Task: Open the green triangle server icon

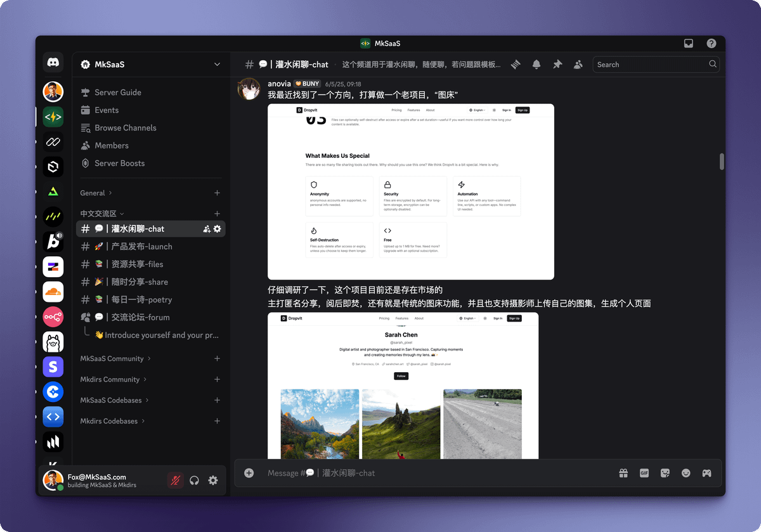Action: 53,191
